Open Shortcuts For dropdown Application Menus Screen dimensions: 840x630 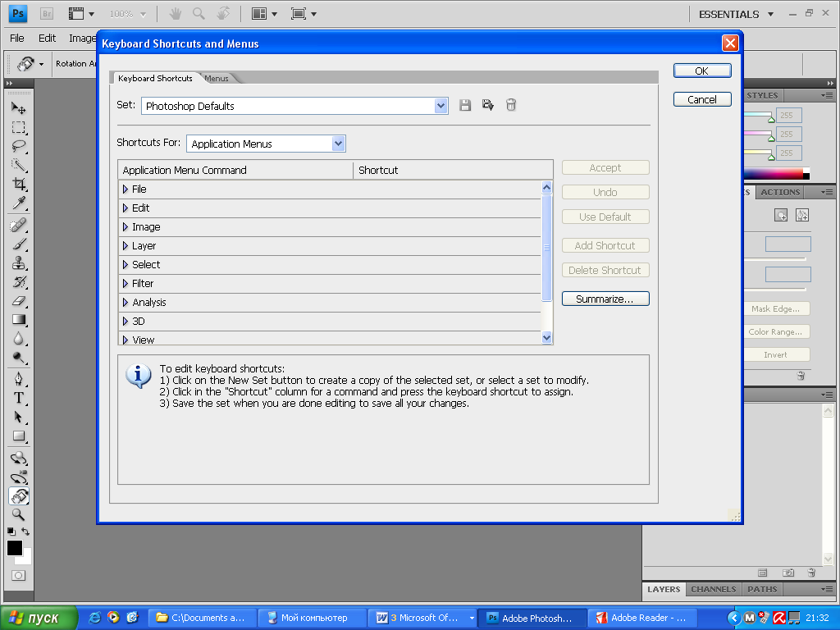[x=267, y=144]
